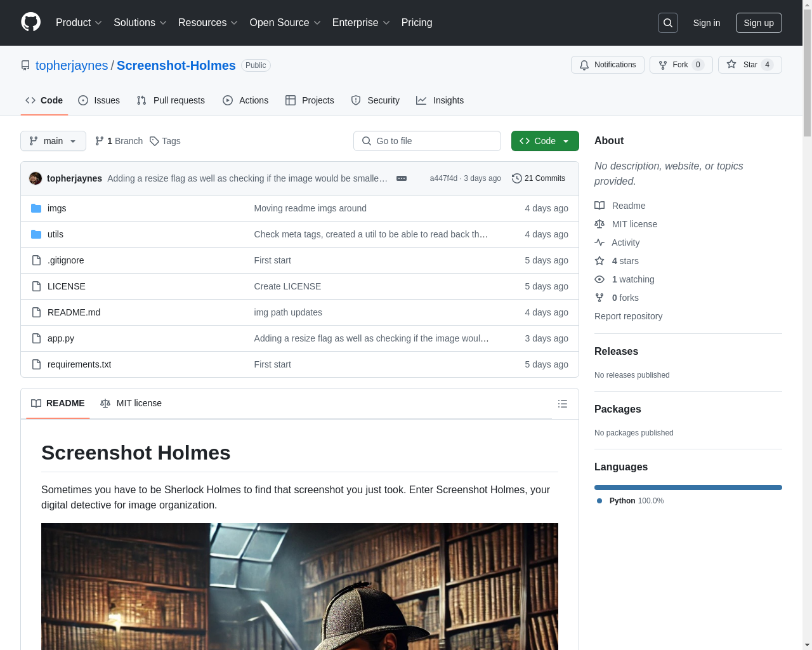Open the green Code dropdown button
Image resolution: width=812 pixels, height=650 pixels.
pyautogui.click(x=545, y=141)
